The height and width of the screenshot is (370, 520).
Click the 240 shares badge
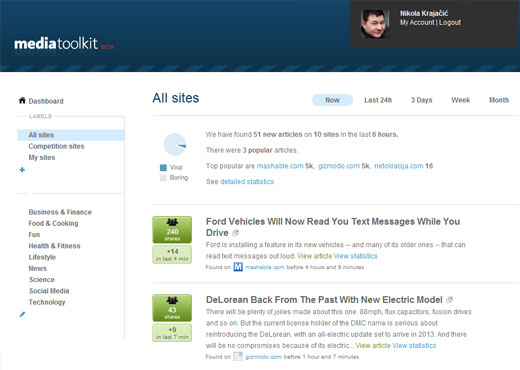(x=172, y=230)
